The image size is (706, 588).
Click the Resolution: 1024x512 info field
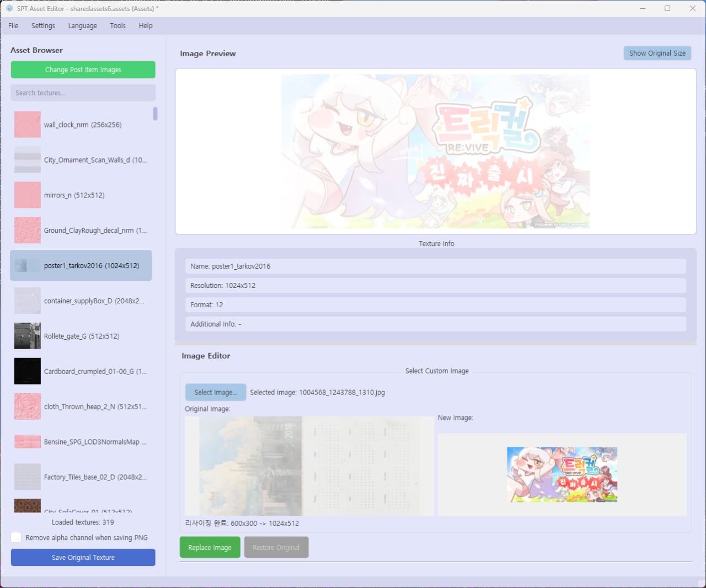436,286
